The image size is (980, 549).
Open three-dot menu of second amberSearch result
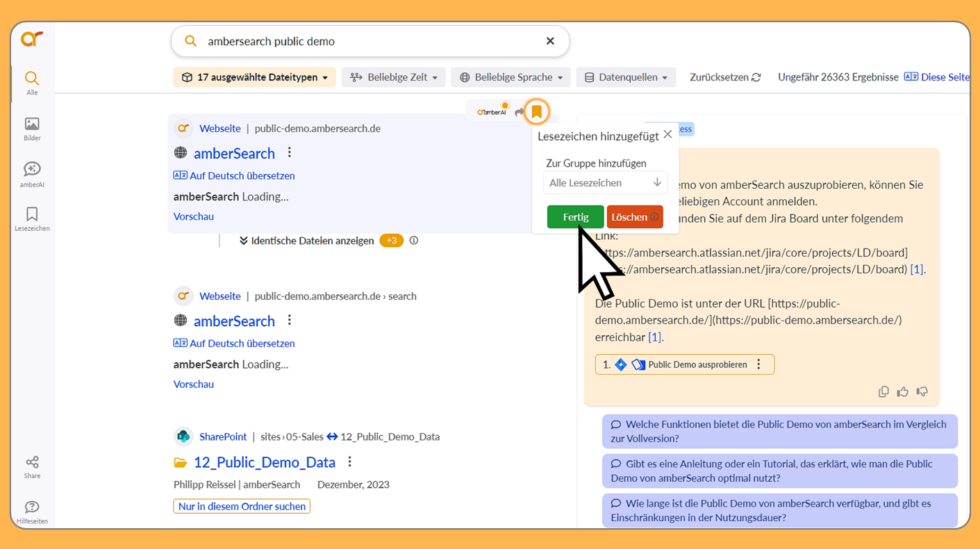(x=290, y=321)
